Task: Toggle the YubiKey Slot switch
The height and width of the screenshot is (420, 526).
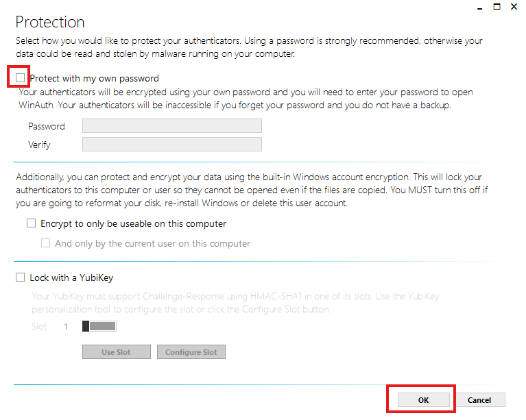Action: point(99,327)
